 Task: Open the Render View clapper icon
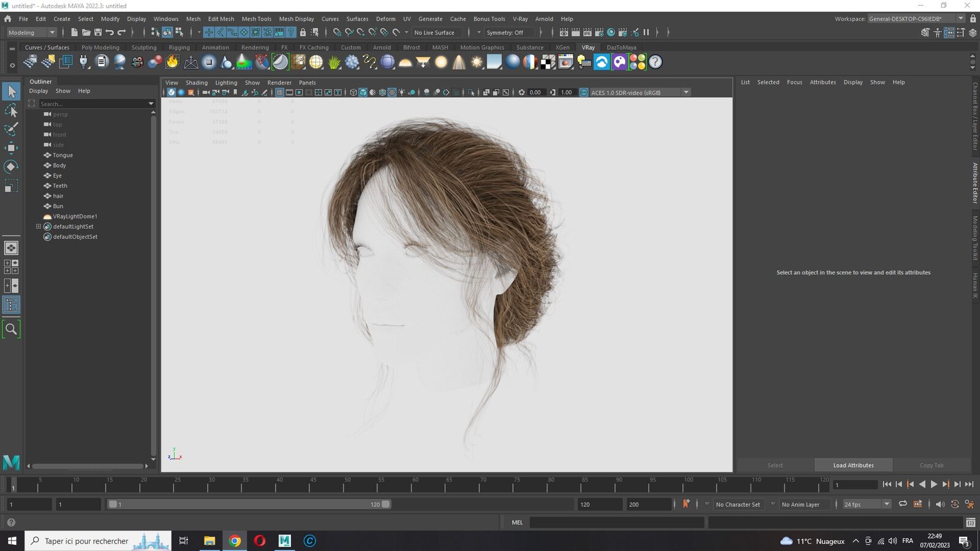point(563,32)
